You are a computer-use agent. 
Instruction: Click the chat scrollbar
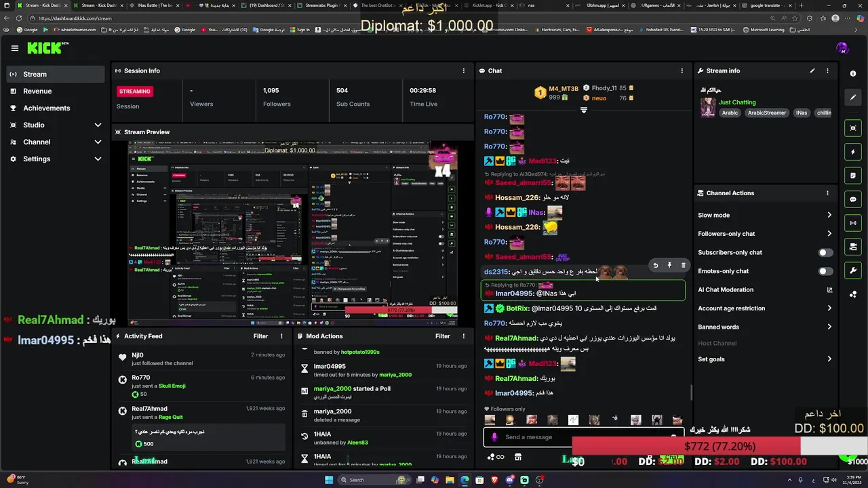(x=691, y=392)
